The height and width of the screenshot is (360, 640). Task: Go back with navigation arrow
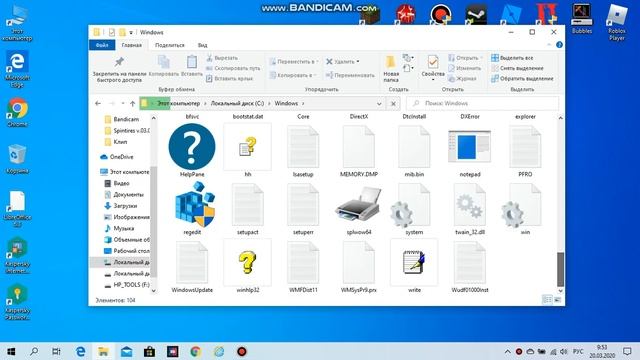(98, 104)
